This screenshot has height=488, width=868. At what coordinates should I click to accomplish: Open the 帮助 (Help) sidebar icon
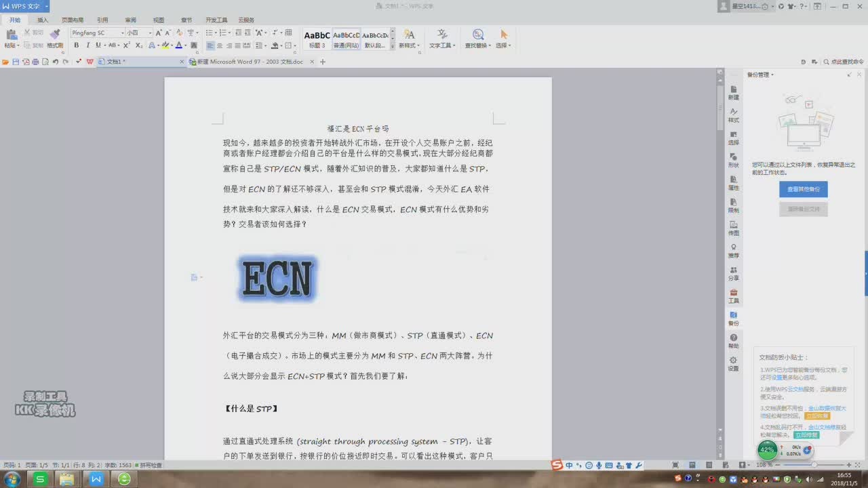point(733,341)
